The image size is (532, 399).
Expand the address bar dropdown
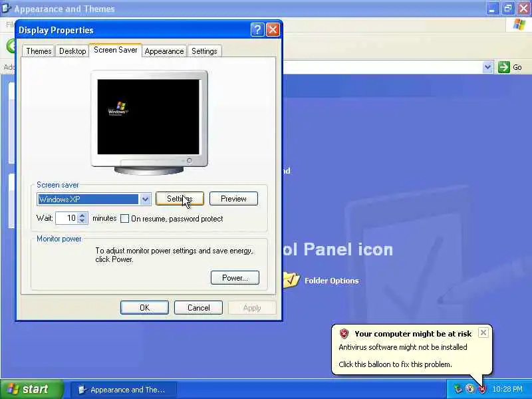pos(487,67)
